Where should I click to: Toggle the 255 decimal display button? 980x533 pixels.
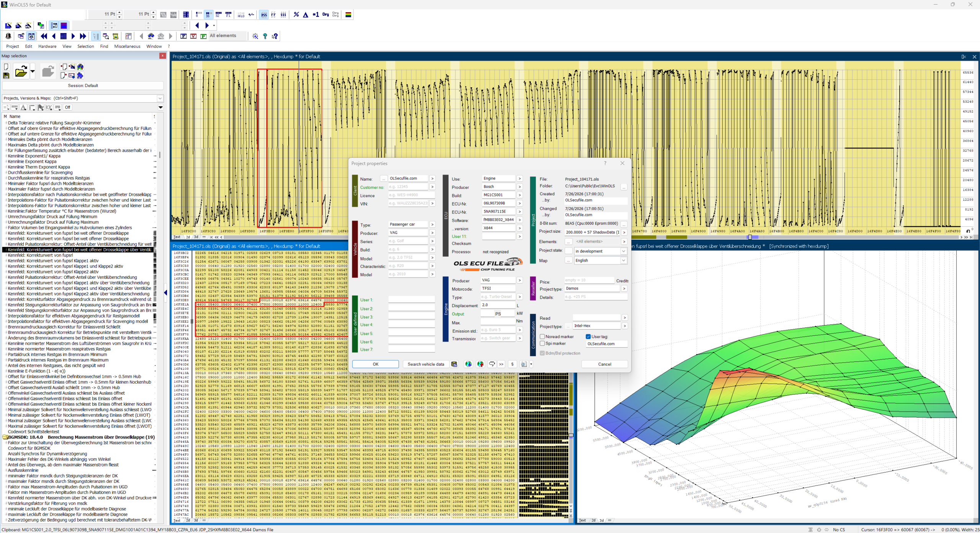point(264,15)
